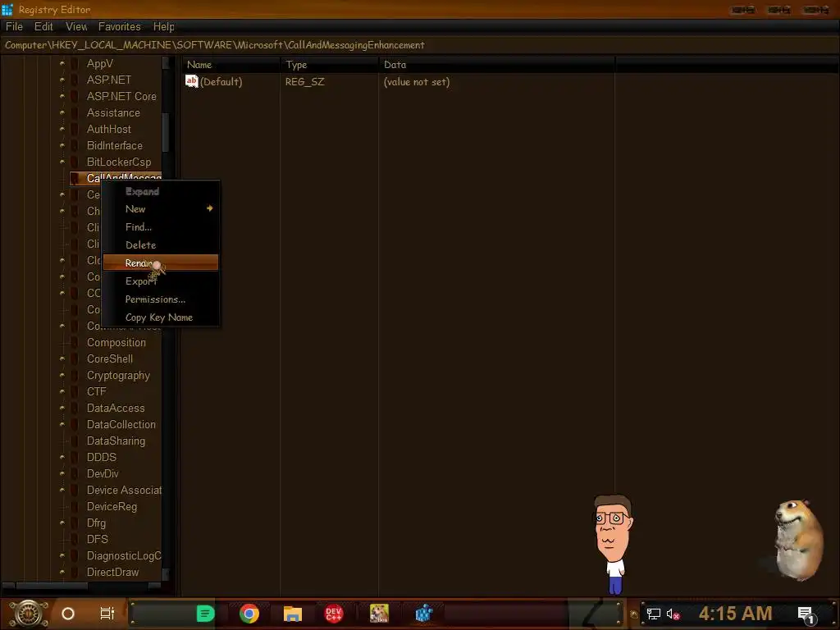Choose Permissions... from the context menu

pos(161,299)
